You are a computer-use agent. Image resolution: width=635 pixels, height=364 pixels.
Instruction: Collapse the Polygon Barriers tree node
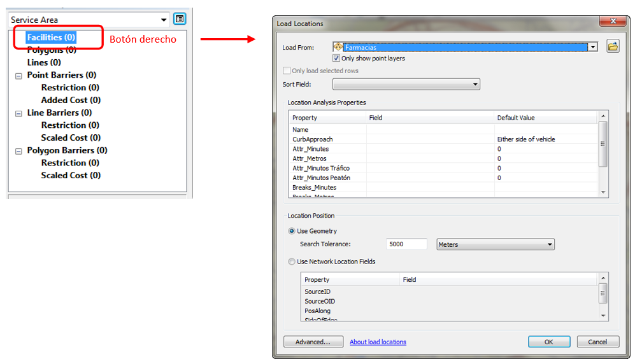click(x=18, y=151)
